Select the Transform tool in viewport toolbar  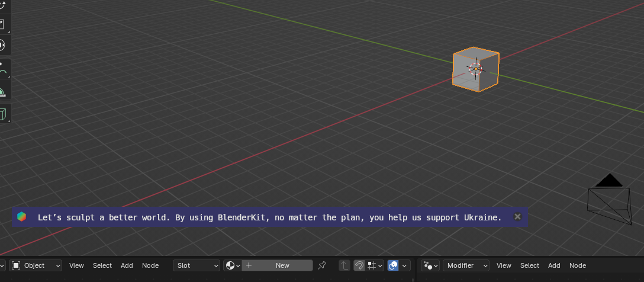(2, 45)
